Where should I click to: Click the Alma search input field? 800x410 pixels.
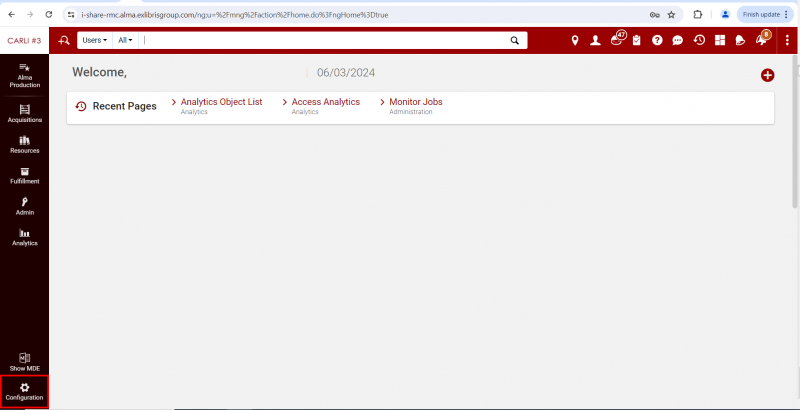click(324, 40)
